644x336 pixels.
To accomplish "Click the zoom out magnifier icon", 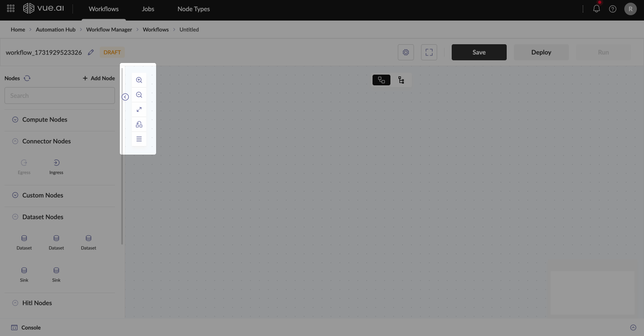I will pos(139,95).
